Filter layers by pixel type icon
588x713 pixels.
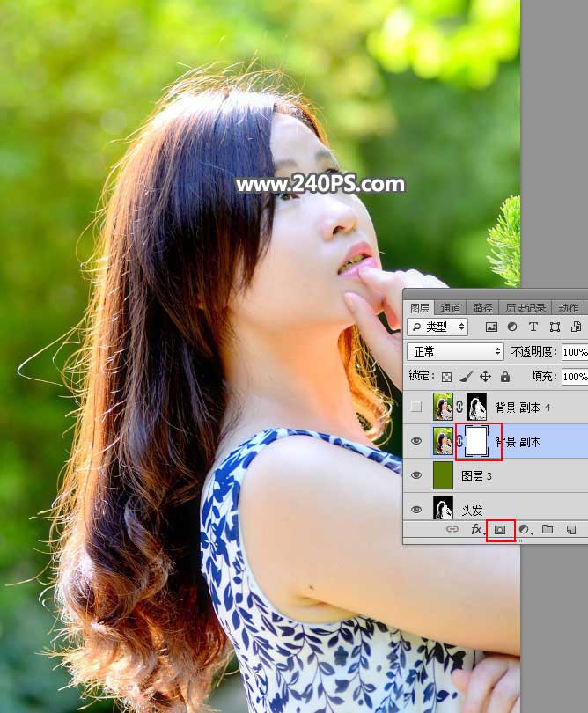coord(489,327)
